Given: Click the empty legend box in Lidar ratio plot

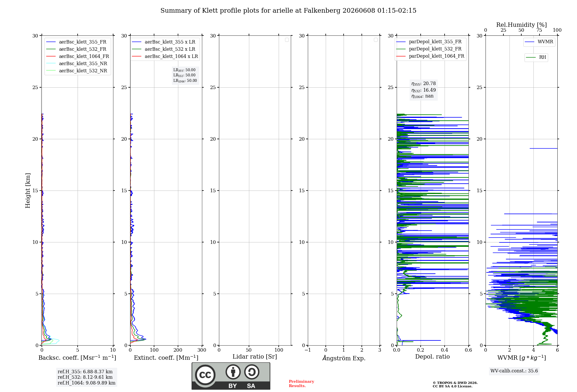Looking at the screenshot, I should (x=287, y=40).
